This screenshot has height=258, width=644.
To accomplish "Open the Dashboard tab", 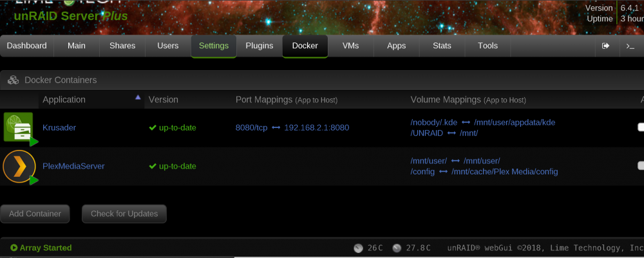I will [26, 46].
